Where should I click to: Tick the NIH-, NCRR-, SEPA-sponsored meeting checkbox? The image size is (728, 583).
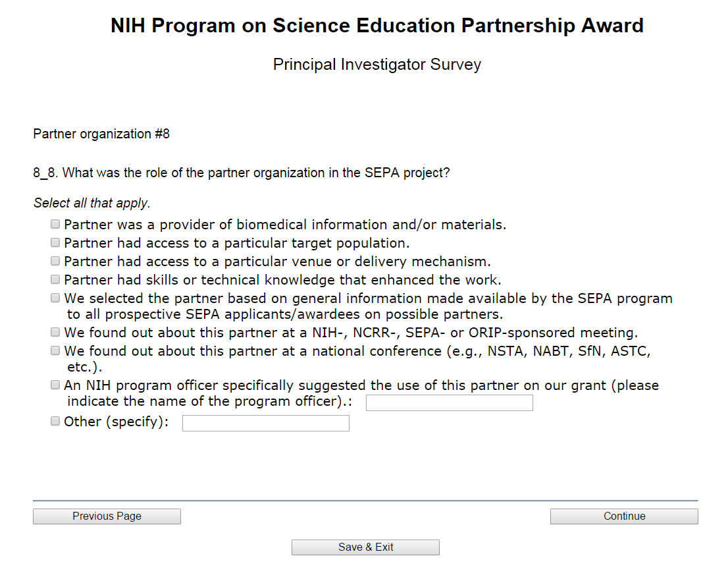click(x=55, y=333)
